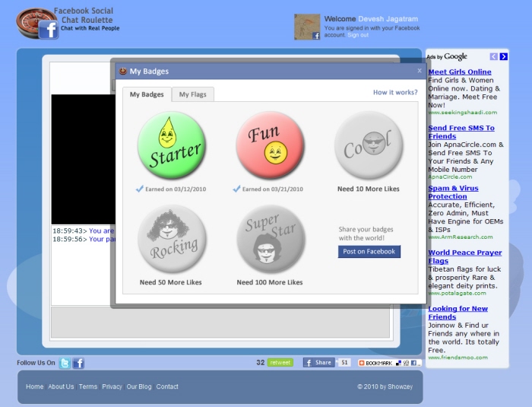Image resolution: width=532 pixels, height=407 pixels.
Task: Click Post on Facebook button
Action: 369,251
